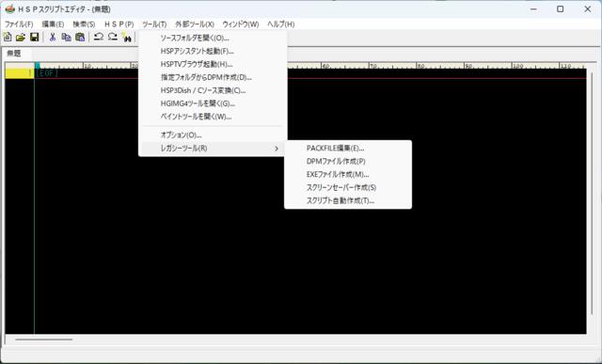
Task: Click the Undo arrow icon
Action: tap(99, 37)
